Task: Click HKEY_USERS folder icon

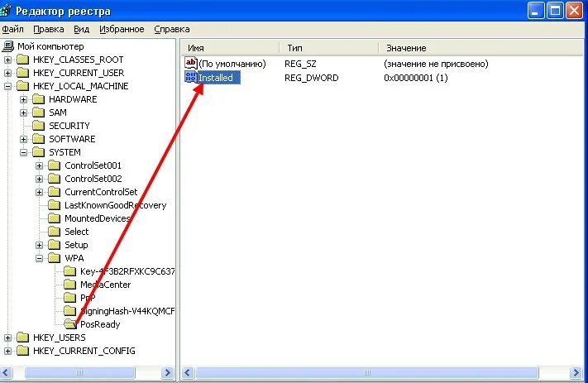Action: pyautogui.click(x=23, y=338)
